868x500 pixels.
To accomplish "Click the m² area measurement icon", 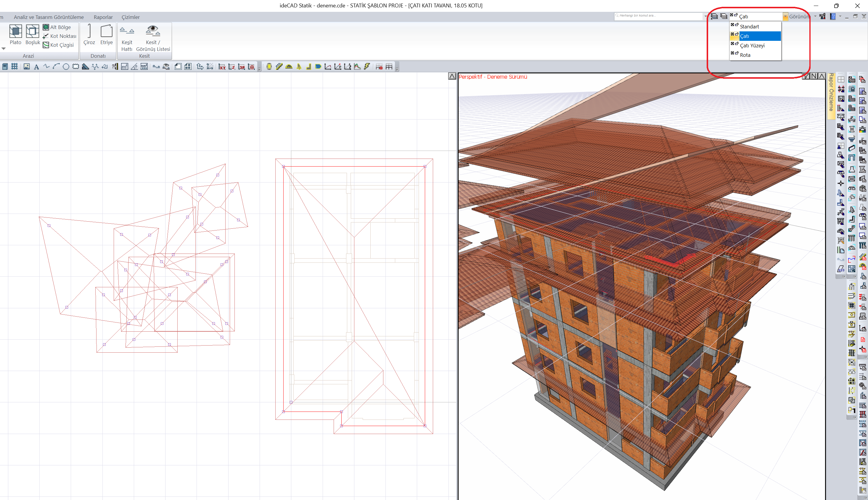I will 125,67.
